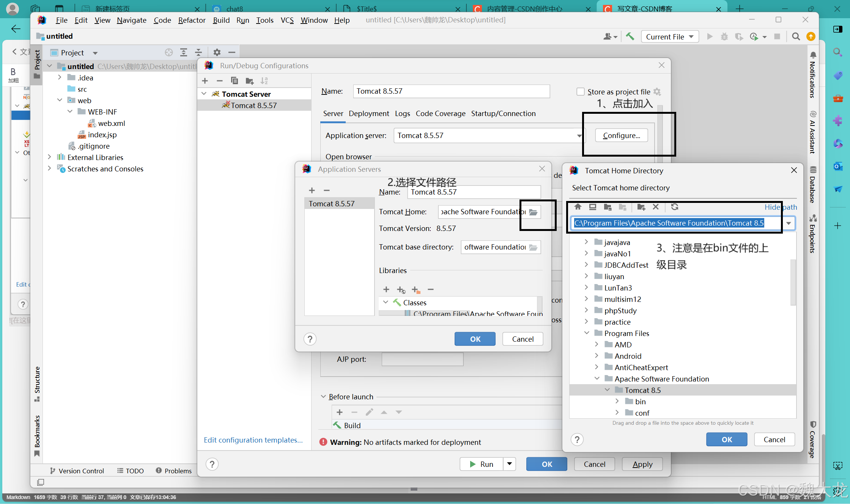Viewport: 850px width, 504px height.
Task: Open path history dropdown in file chooser
Action: tap(789, 223)
